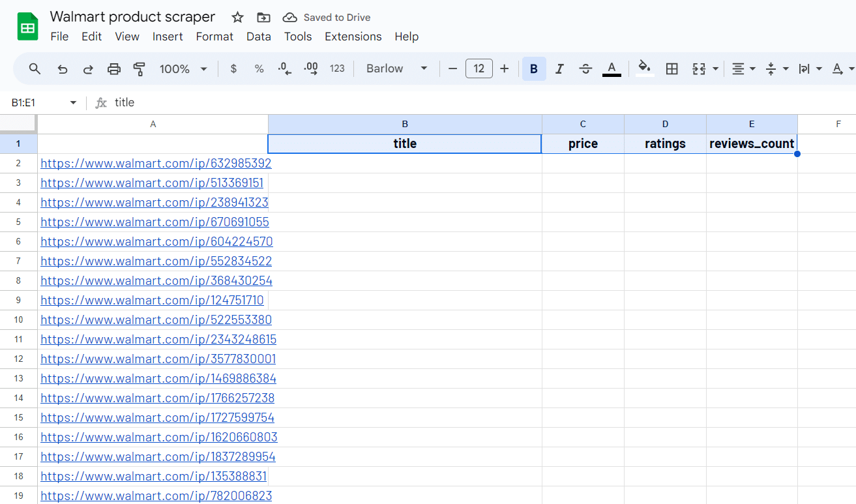Open the Extensions menu

353,37
